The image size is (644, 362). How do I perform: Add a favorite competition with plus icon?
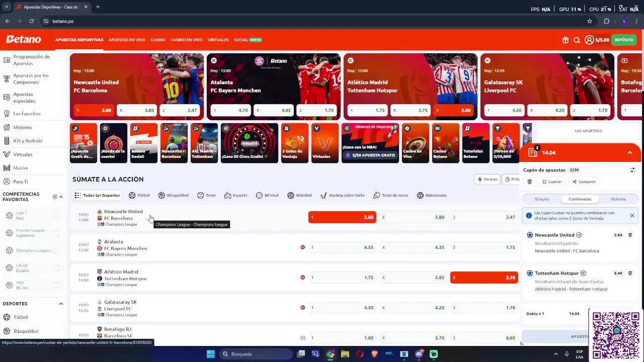[55, 197]
